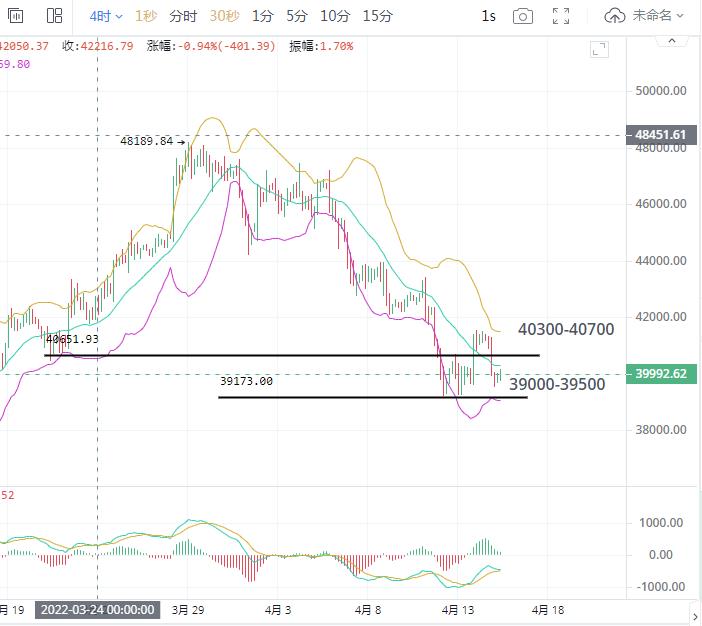Click the 2022-03-24 date marker on timeline
This screenshot has height=626, width=702.
(x=97, y=609)
